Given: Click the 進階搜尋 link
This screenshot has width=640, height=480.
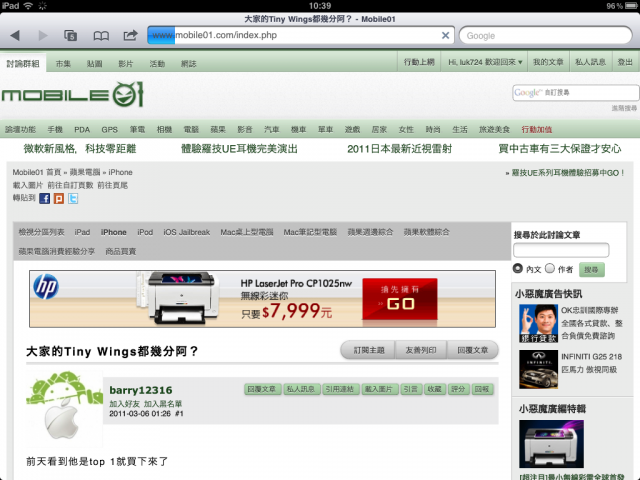Looking at the screenshot, I should (624, 108).
